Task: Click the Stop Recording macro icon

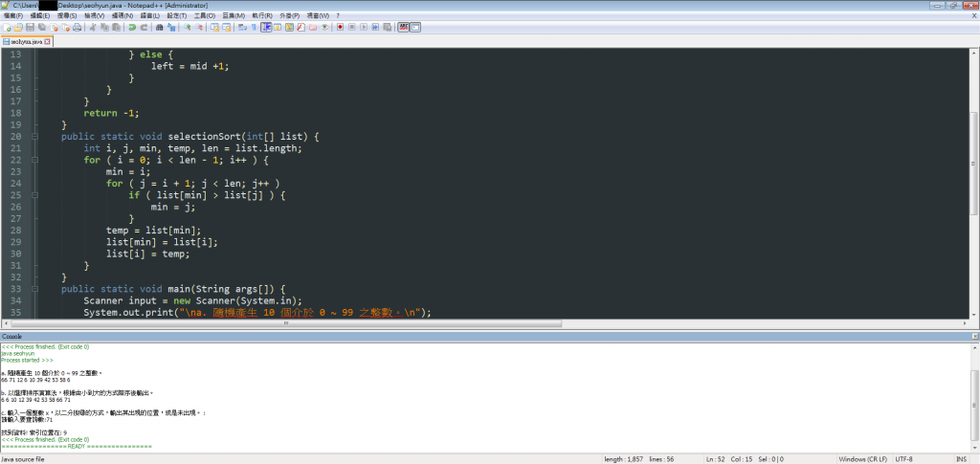Action: (352, 28)
